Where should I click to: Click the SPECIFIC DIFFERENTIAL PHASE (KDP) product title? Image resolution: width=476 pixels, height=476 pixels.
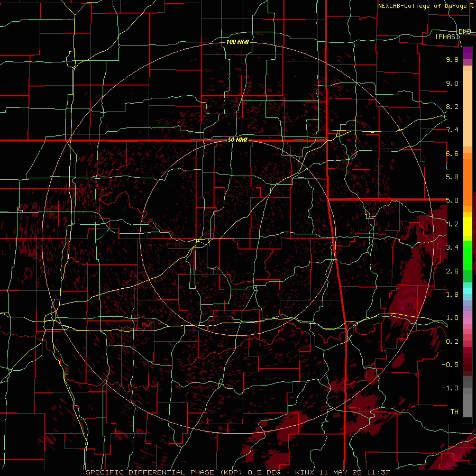point(165,472)
